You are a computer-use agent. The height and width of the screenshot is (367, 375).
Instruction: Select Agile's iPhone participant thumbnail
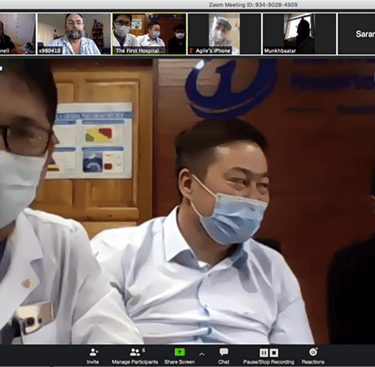point(224,34)
